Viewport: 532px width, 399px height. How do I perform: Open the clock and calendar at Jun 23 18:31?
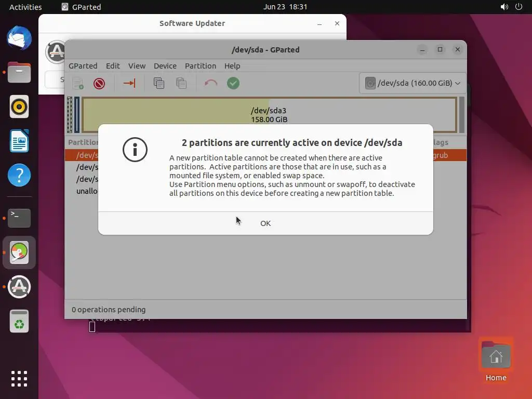click(285, 7)
